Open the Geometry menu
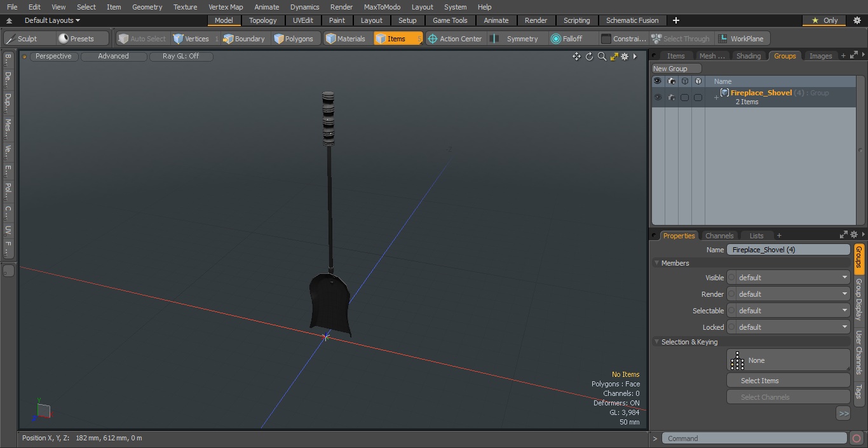 [147, 7]
